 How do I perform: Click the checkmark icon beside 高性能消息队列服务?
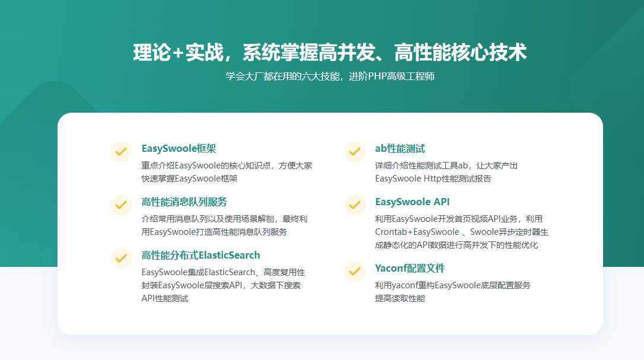121,205
